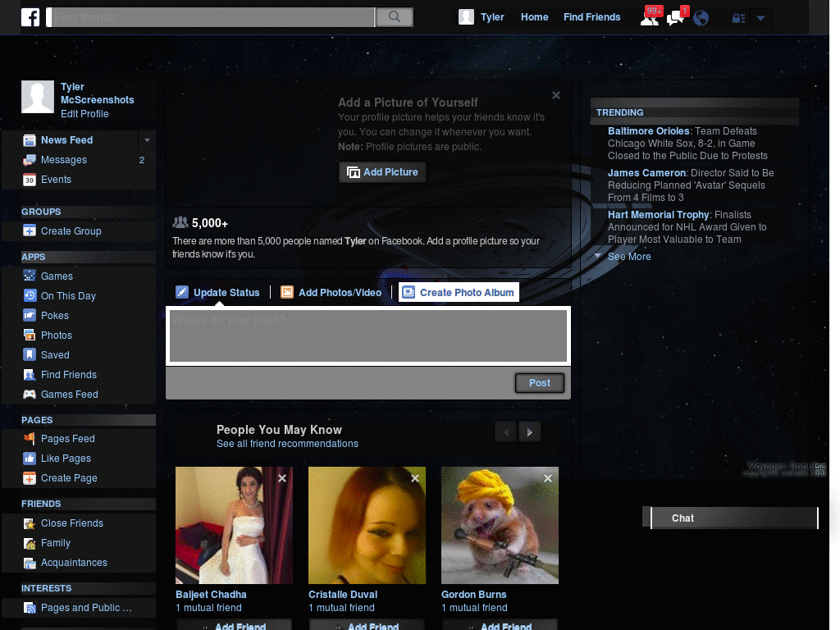
Task: Click the Find Friends sidebar icon
Action: [30, 375]
